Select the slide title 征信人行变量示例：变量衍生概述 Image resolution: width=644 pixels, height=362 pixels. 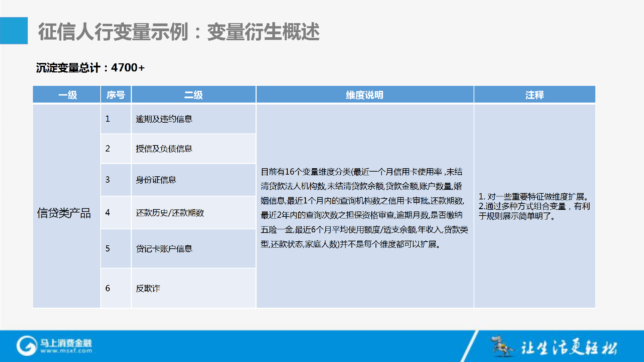pos(179,32)
